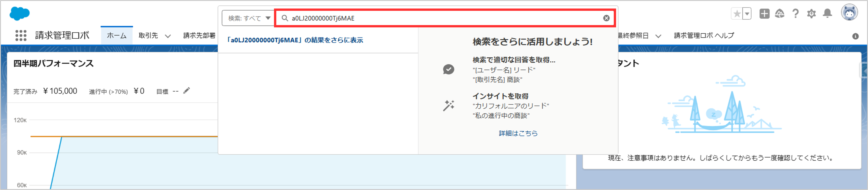Open the notifications bell
The height and width of the screenshot is (190, 868).
827,14
